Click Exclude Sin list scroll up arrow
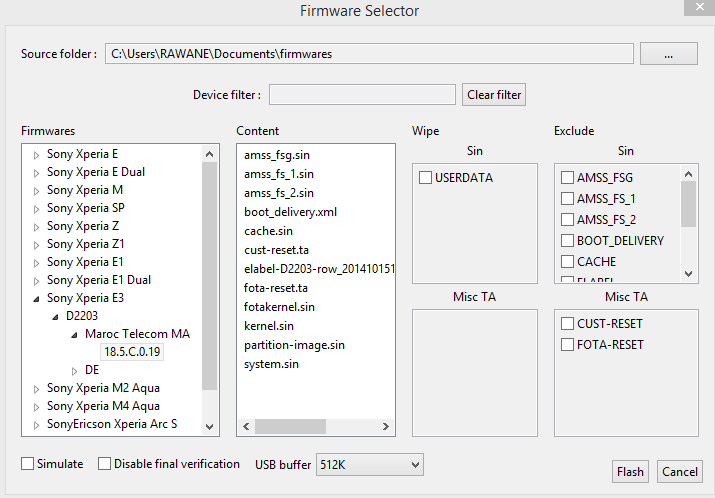 click(x=689, y=174)
